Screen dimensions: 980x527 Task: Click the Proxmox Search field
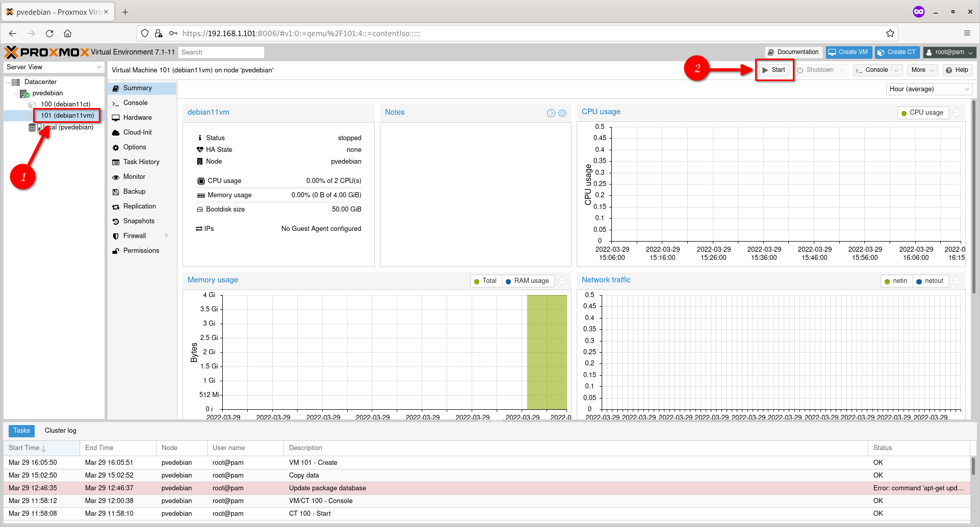click(221, 52)
